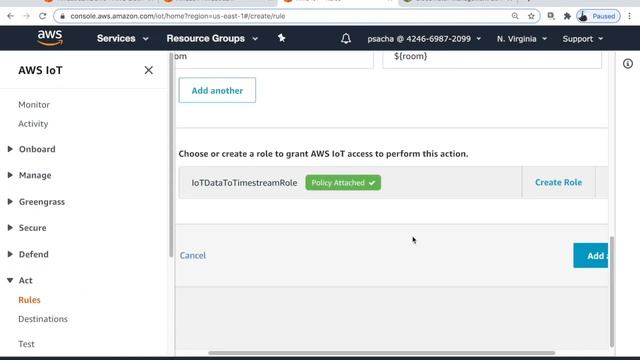640x360 pixels.
Task: Bookmark this page with the star icon
Action: 531,16
